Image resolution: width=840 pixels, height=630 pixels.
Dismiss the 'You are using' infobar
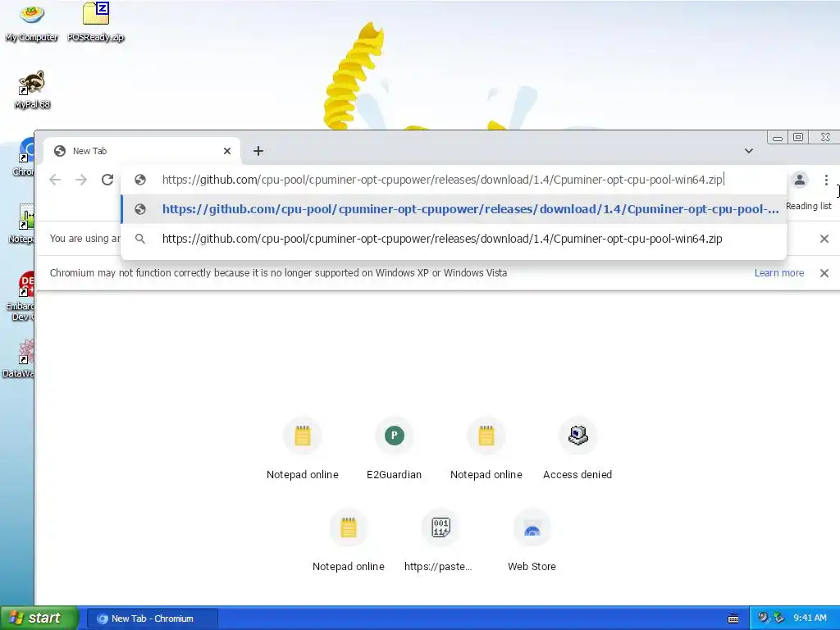point(824,239)
